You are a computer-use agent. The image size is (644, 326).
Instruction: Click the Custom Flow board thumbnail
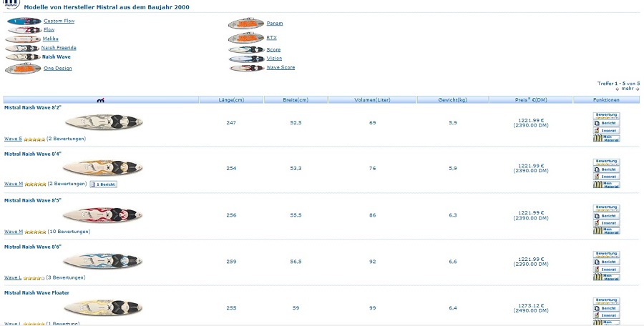coord(24,21)
